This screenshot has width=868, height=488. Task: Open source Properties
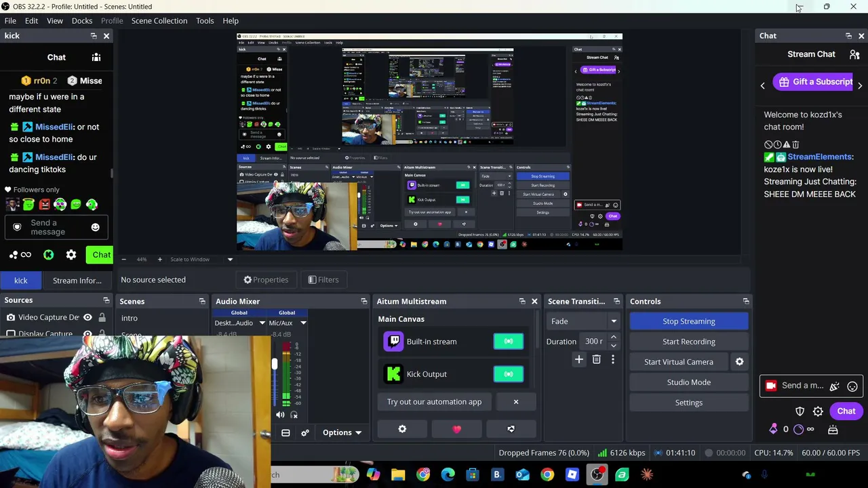point(266,280)
